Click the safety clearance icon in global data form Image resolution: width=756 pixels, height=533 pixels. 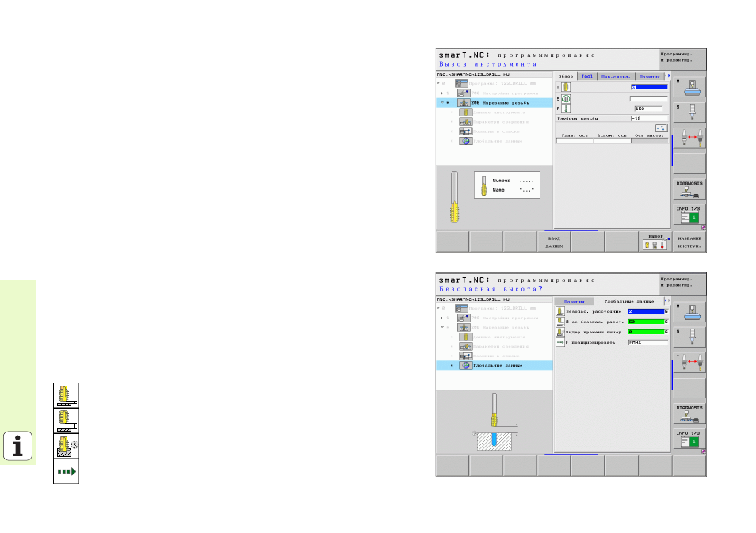[559, 312]
